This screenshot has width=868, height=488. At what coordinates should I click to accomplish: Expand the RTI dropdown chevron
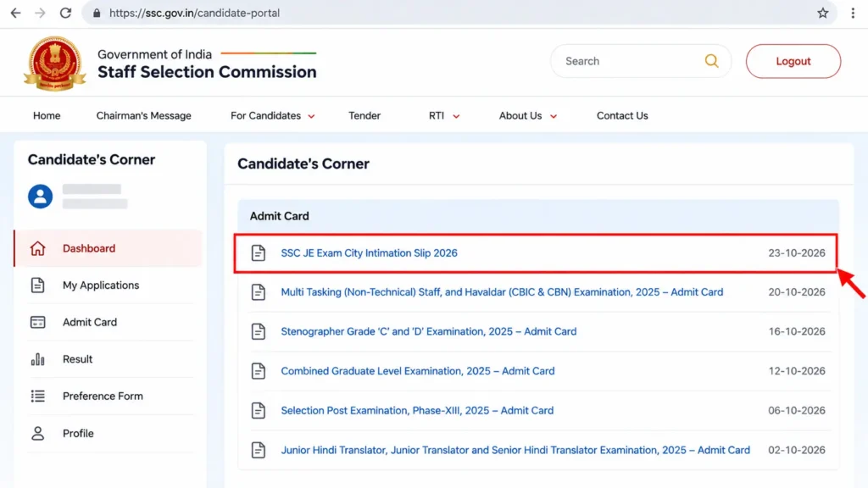pos(456,116)
